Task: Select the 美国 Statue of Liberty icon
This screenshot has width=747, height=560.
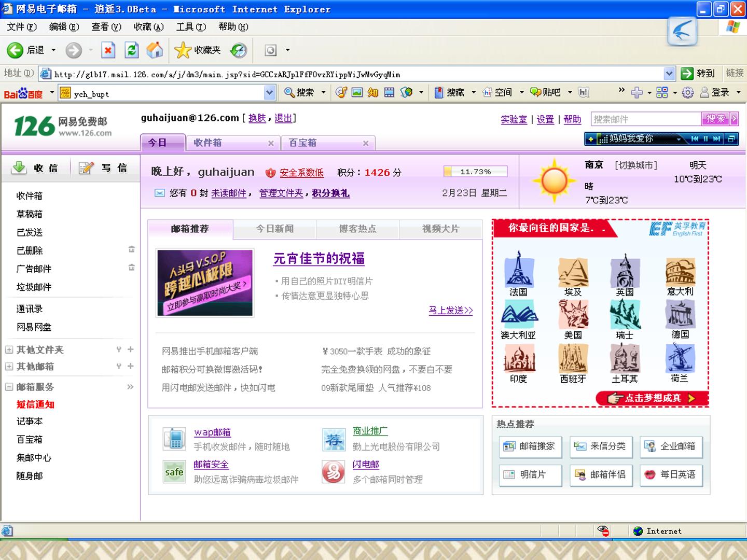Action: (x=573, y=314)
